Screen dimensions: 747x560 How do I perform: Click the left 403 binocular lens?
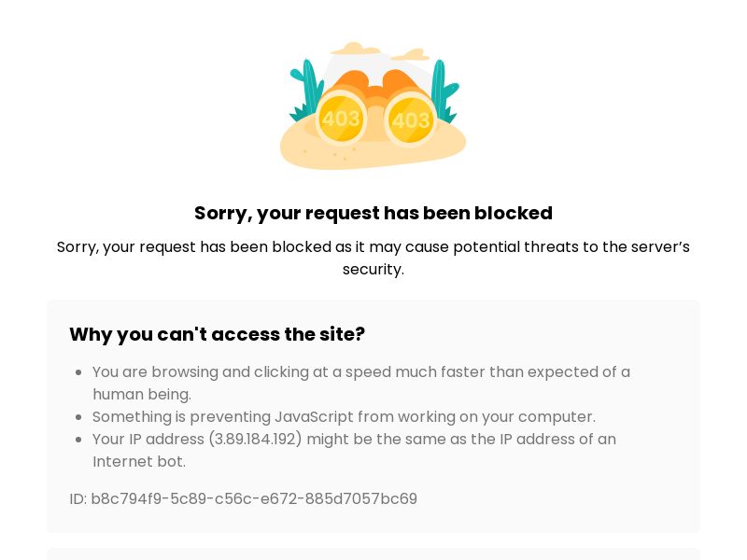[x=341, y=119]
